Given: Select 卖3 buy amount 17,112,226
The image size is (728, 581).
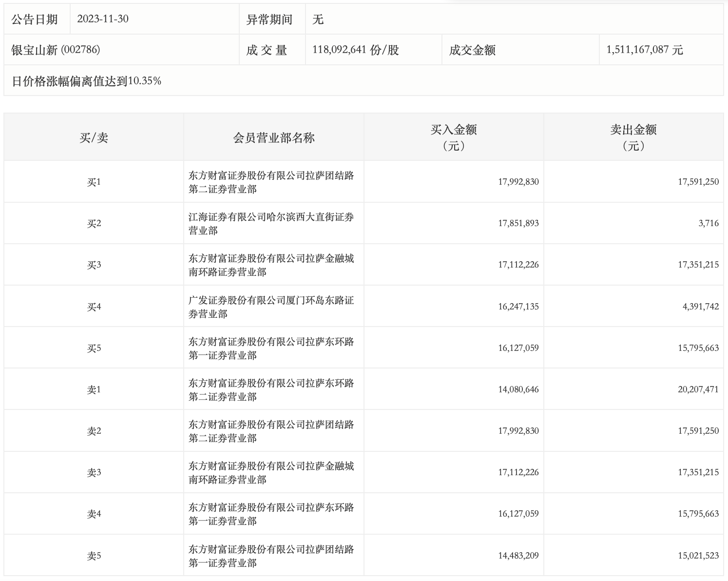Looking at the screenshot, I should (x=518, y=472).
